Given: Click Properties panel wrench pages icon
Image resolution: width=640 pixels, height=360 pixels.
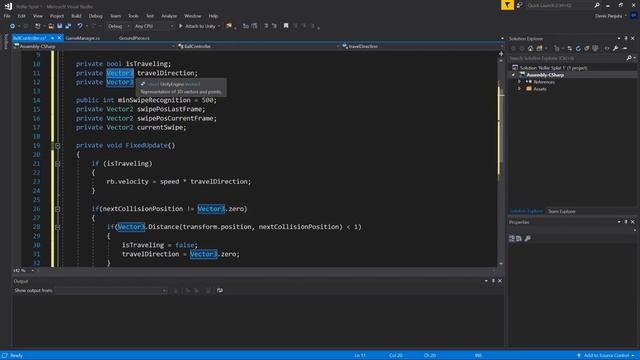Looking at the screenshot, I should [527, 238].
